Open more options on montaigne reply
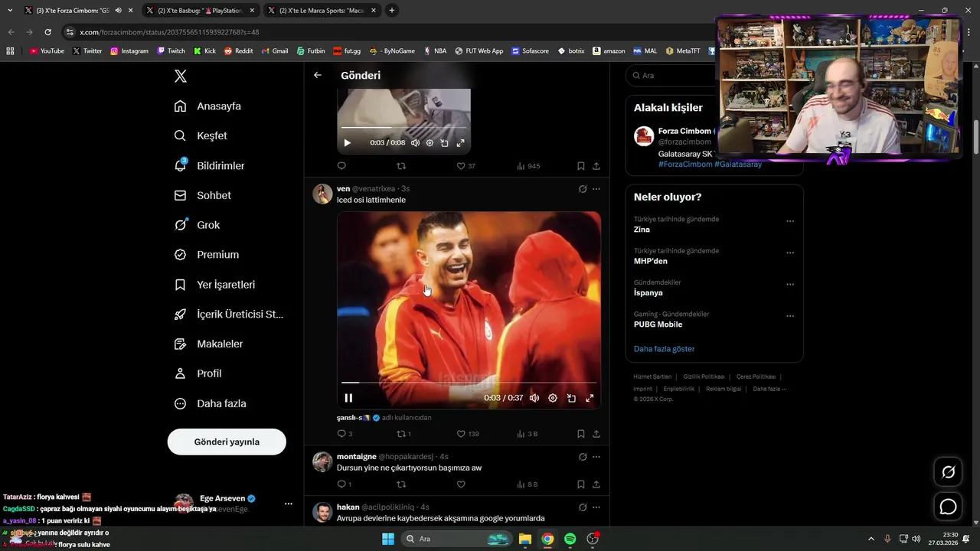Image resolution: width=980 pixels, height=551 pixels. [x=596, y=457]
